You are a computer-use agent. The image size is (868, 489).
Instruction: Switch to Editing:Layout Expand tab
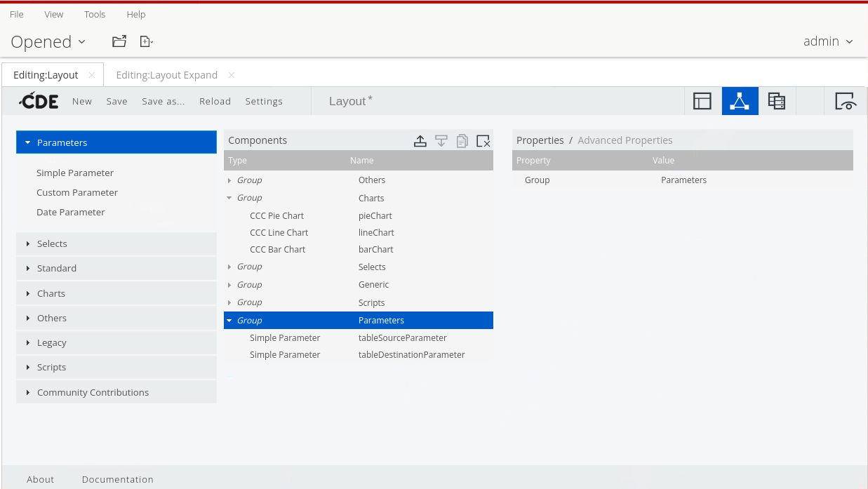point(166,75)
